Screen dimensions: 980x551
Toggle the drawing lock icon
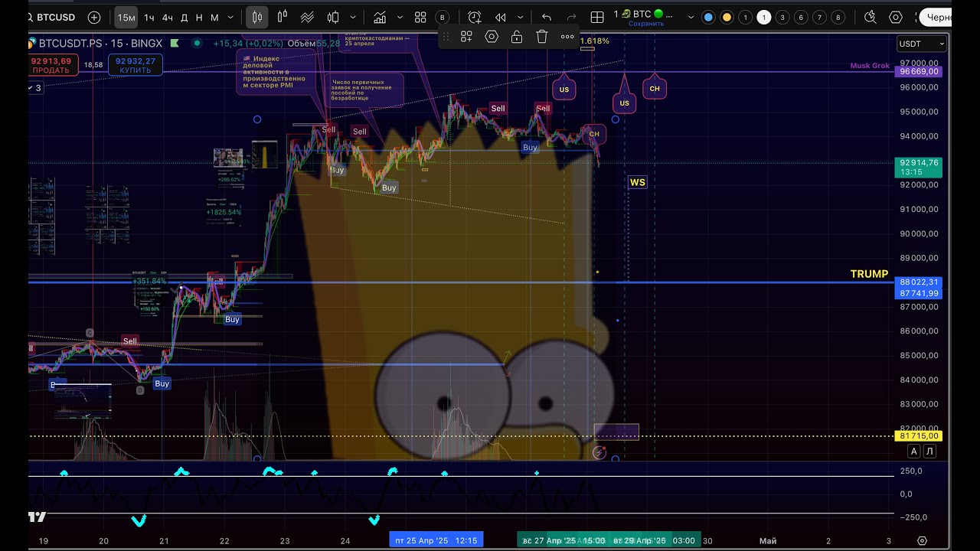click(x=517, y=36)
